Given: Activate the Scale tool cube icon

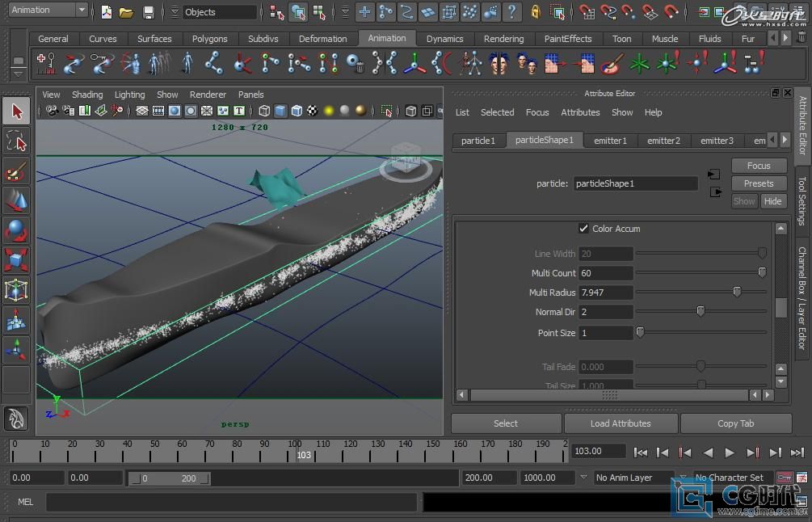Looking at the screenshot, I should 17,259.
